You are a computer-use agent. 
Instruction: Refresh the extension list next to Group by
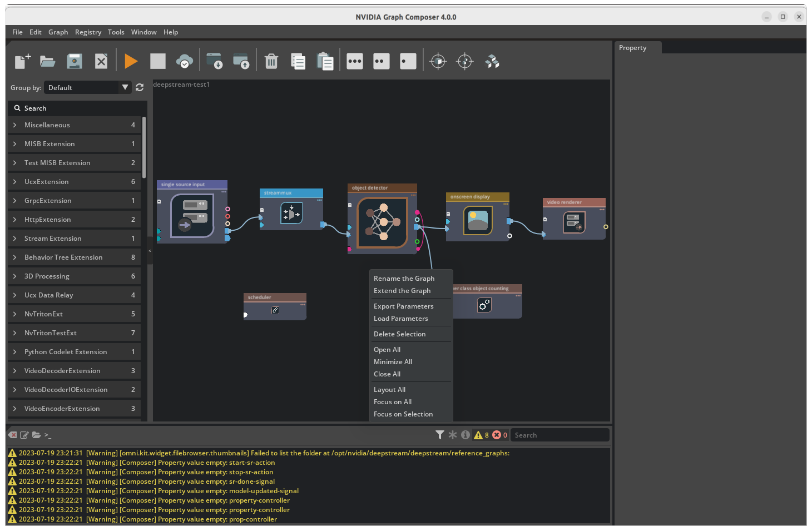[140, 87]
